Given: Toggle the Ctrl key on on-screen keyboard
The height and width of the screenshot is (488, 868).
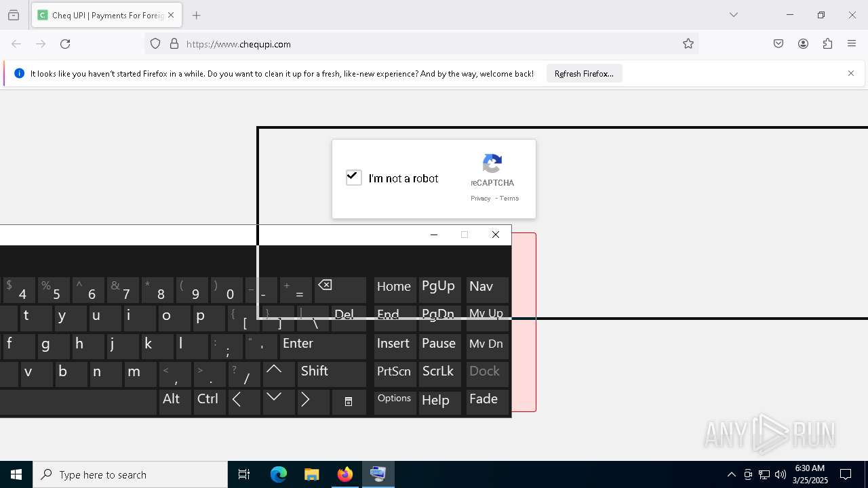Looking at the screenshot, I should pyautogui.click(x=210, y=402).
